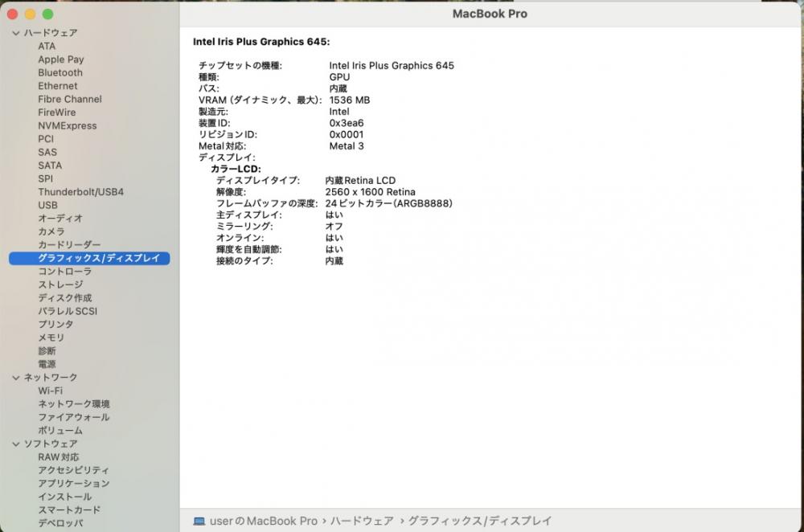Click the yellow minimize window button

coord(31,14)
